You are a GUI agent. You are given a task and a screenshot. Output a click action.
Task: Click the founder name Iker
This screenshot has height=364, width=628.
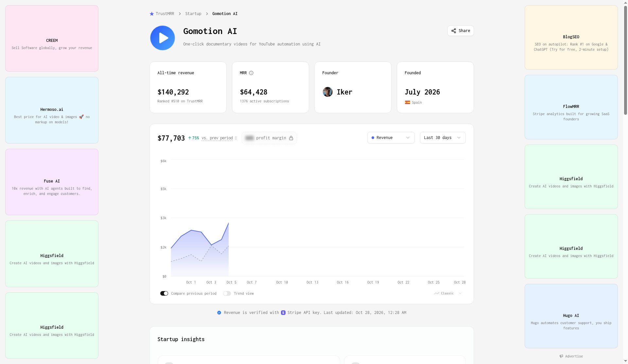point(344,92)
